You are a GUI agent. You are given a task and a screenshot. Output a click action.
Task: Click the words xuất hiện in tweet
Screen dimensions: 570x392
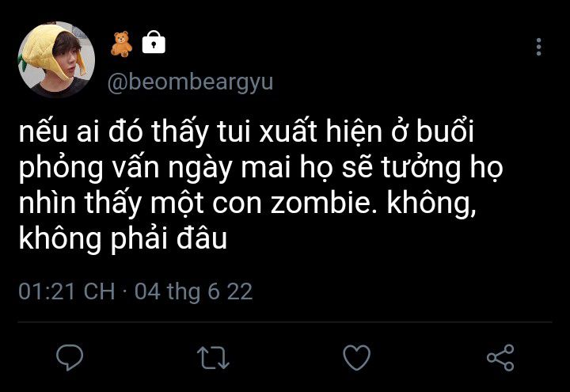[321, 131]
